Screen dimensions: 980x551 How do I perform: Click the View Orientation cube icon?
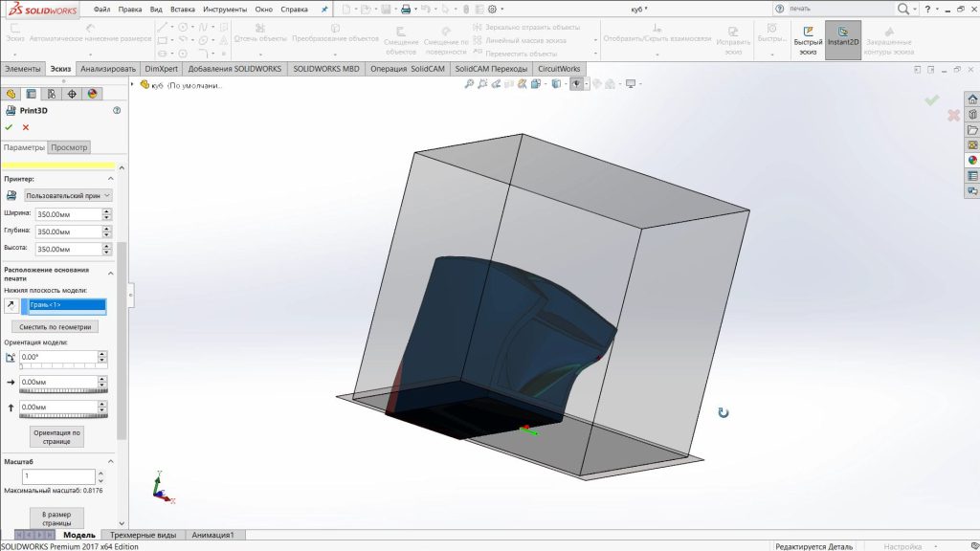pos(536,84)
